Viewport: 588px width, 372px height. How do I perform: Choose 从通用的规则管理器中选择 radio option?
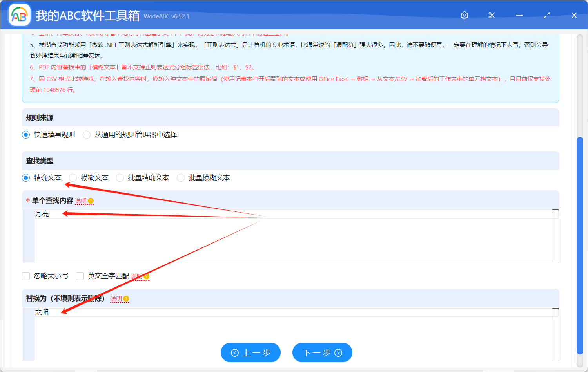click(87, 135)
